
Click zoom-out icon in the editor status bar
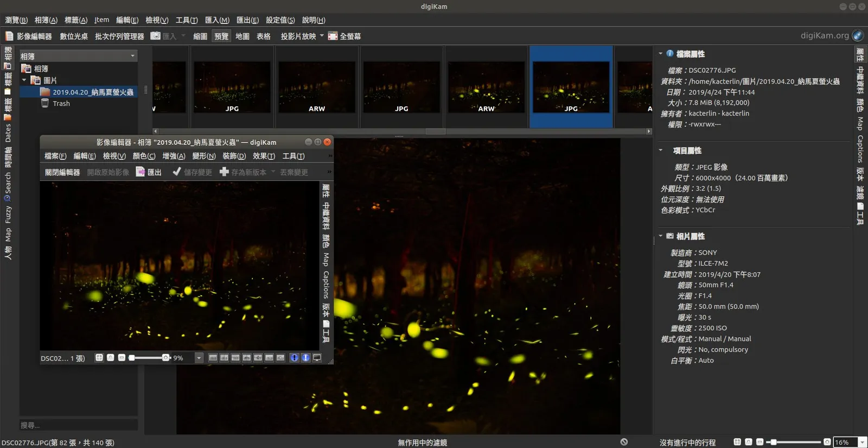tap(122, 358)
